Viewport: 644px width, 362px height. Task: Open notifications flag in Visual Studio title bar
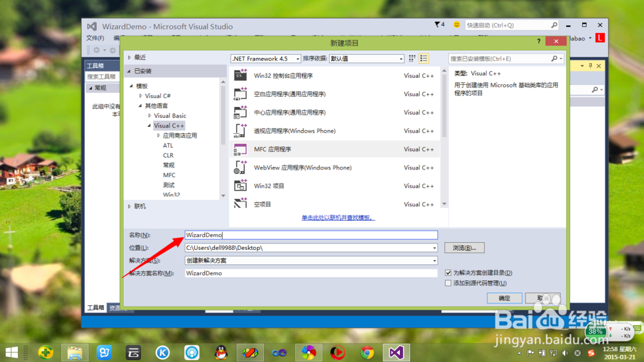[x=439, y=24]
